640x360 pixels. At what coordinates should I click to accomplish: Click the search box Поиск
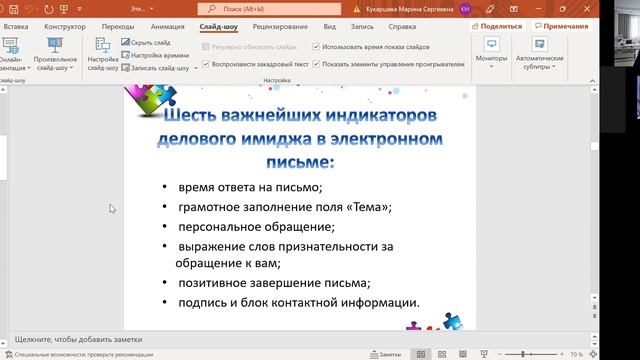(269, 9)
